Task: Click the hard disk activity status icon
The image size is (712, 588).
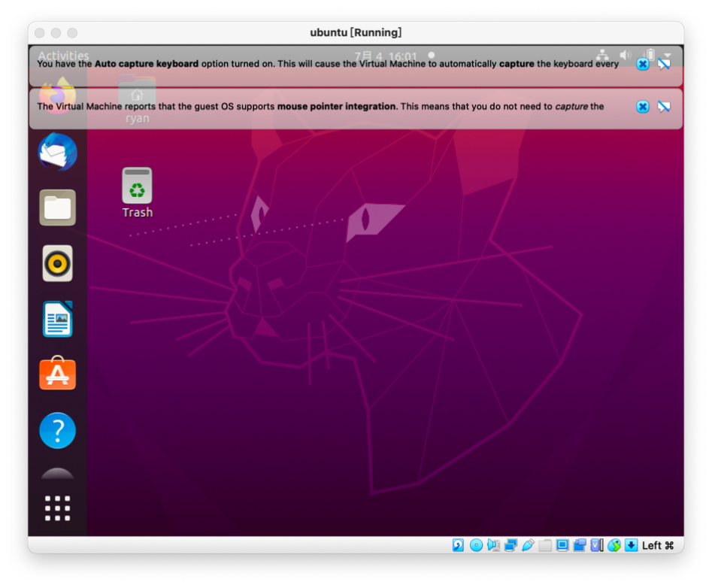Action: coord(458,545)
